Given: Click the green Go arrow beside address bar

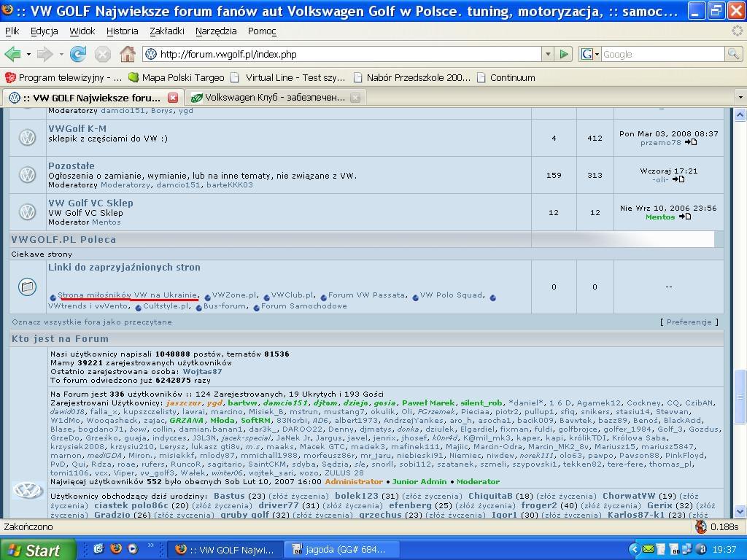Looking at the screenshot, I should [564, 54].
